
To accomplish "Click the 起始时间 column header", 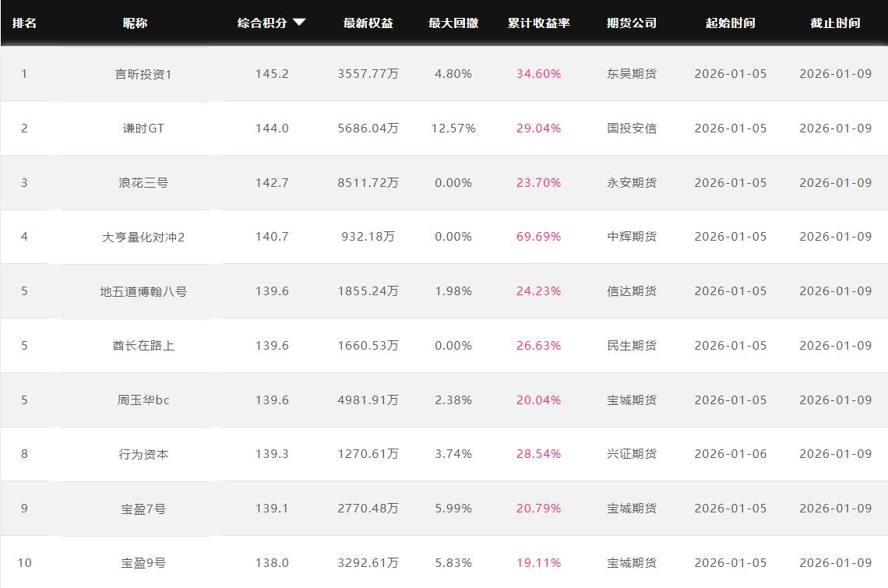I will 730,23.
